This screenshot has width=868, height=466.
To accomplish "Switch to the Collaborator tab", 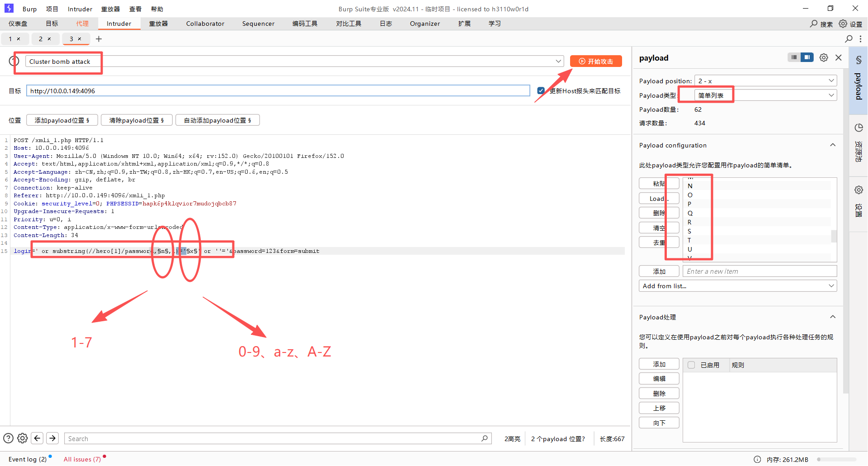I will pyautogui.click(x=205, y=24).
